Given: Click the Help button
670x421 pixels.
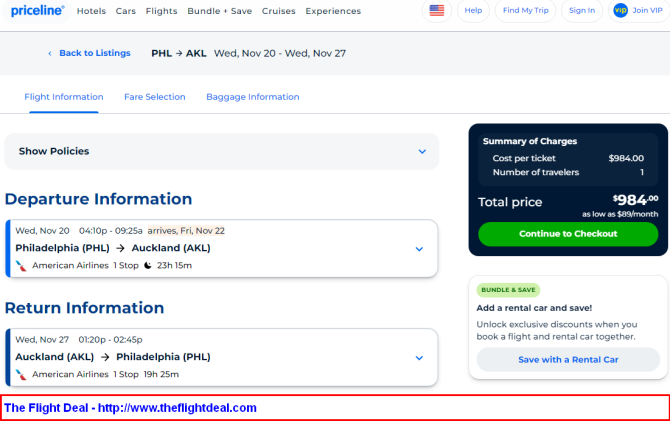Looking at the screenshot, I should click(473, 10).
